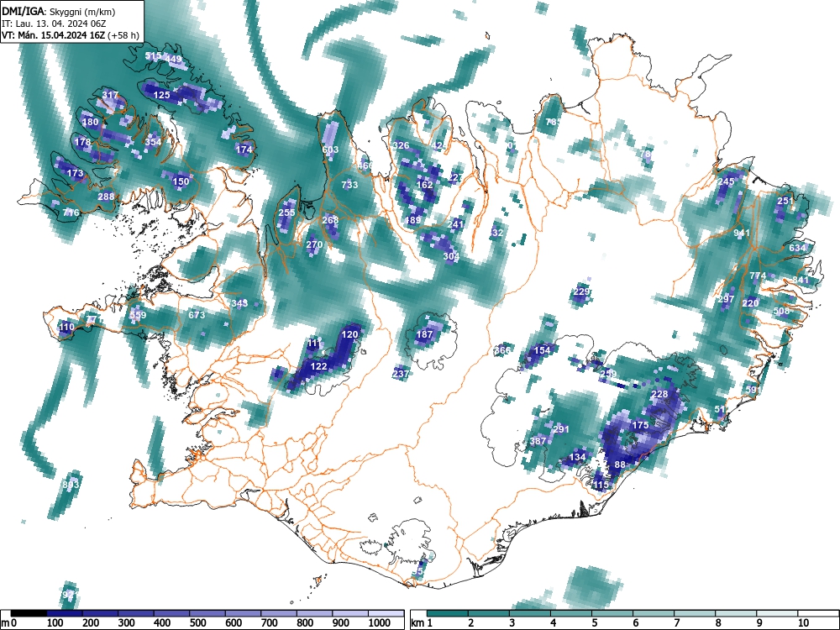
Task: Click the map value "288"
Action: [x=106, y=197]
